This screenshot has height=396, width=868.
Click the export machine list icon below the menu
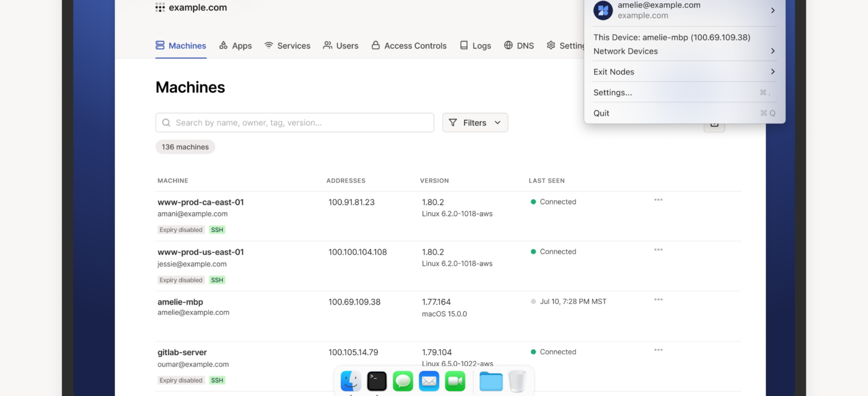(714, 124)
